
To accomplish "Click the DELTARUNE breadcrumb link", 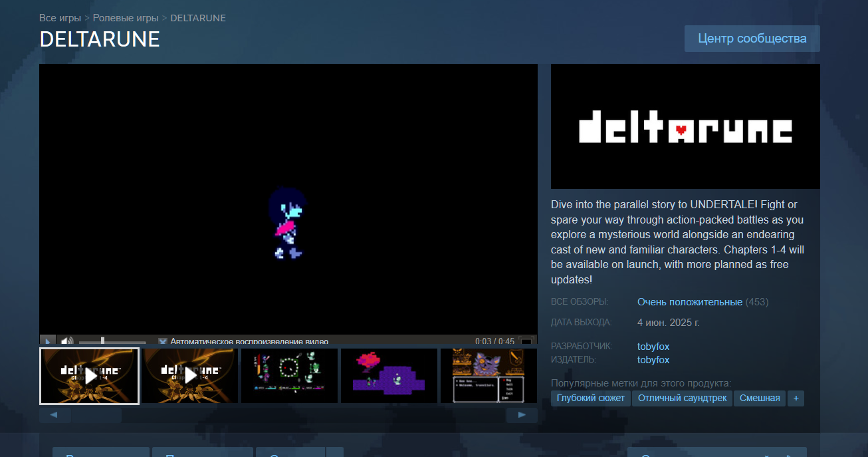I will pyautogui.click(x=198, y=18).
